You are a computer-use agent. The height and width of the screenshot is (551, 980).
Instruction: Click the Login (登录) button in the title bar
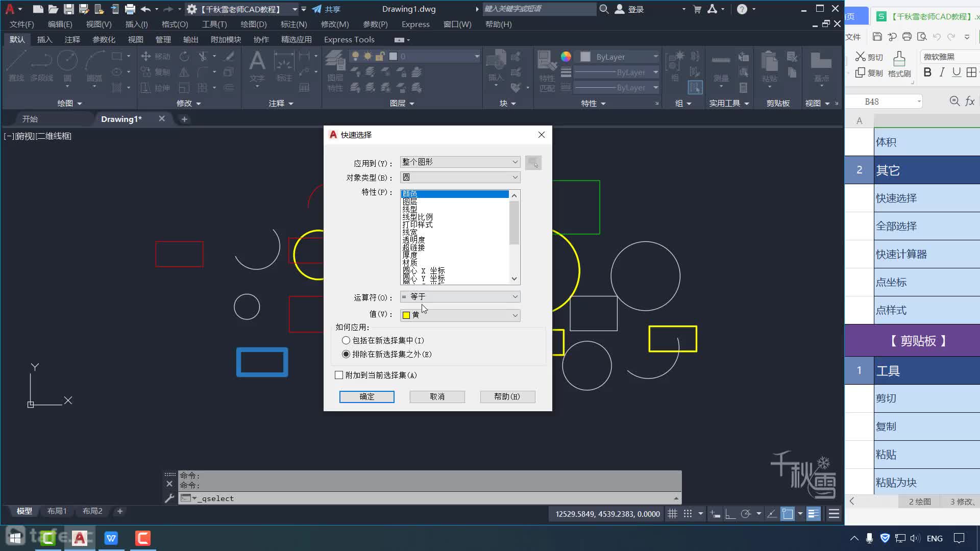point(629,9)
